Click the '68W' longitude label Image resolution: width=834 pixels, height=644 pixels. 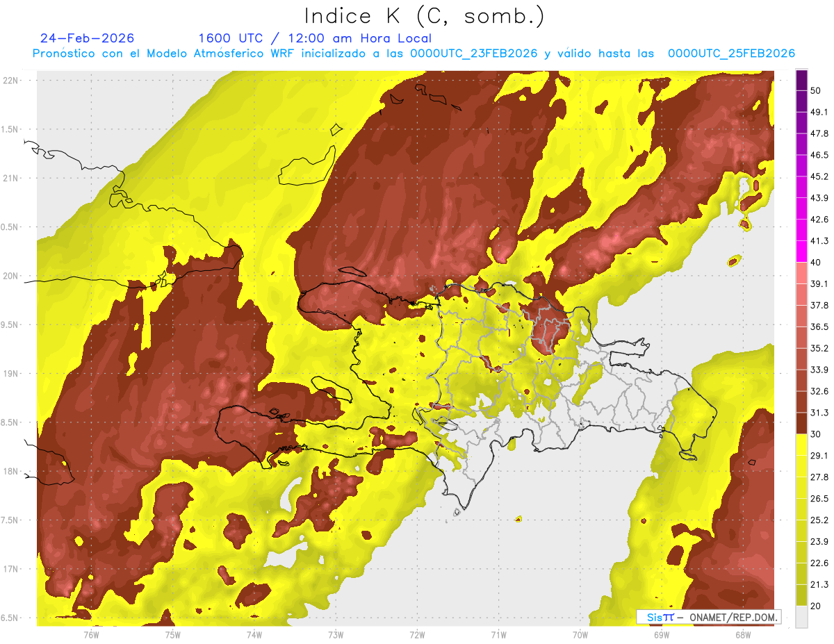pyautogui.click(x=743, y=634)
